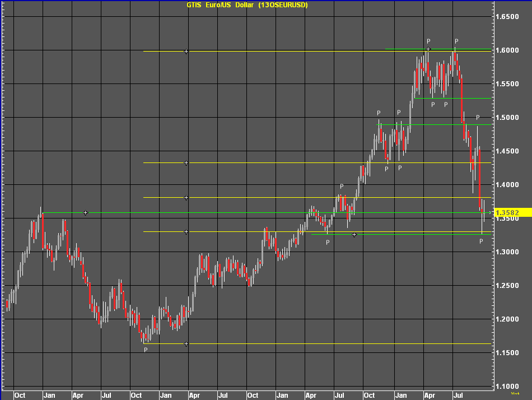Click the crosshair handle at the top of the peak near 1.6000

pyautogui.click(x=428, y=49)
